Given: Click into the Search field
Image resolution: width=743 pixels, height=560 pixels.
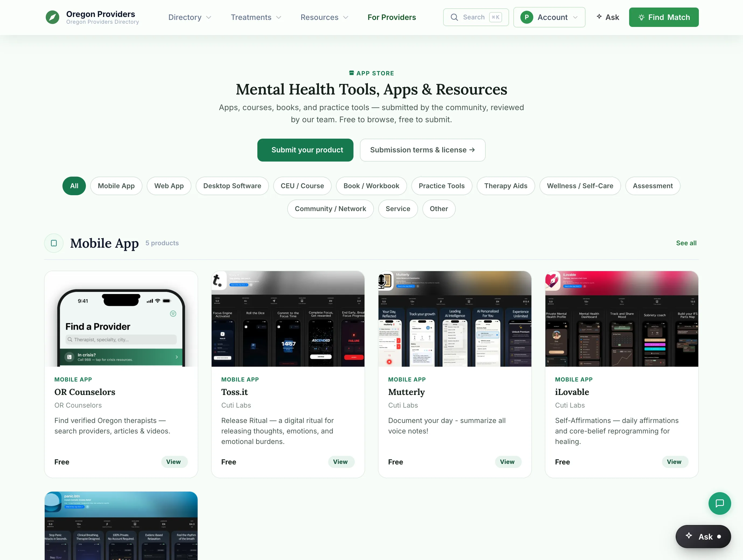Looking at the screenshot, I should click(x=476, y=17).
